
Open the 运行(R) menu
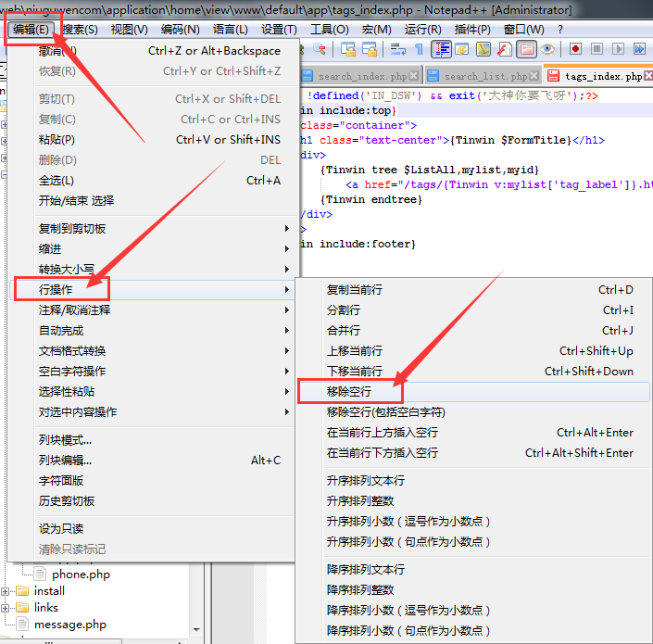coord(422,29)
